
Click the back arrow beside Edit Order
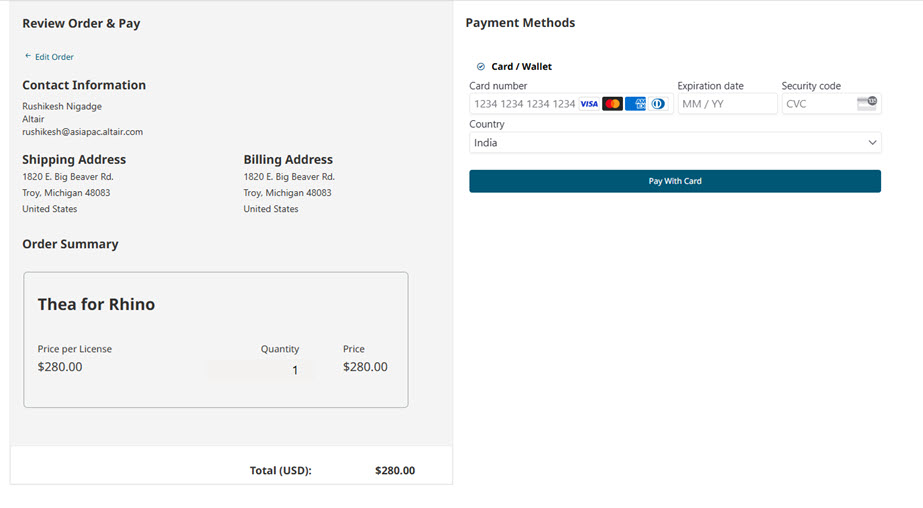pos(28,56)
